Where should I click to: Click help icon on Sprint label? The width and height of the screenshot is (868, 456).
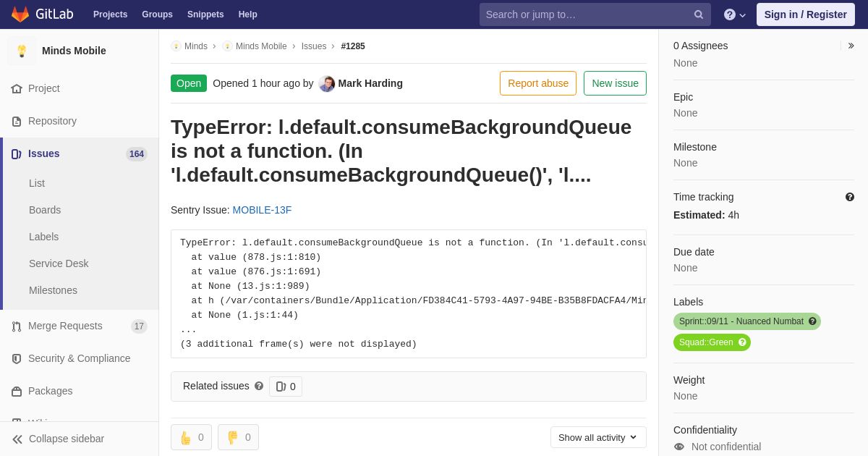(x=812, y=321)
